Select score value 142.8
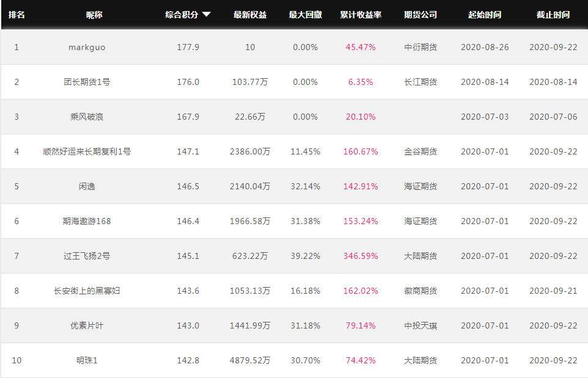The image size is (588, 378). pyautogui.click(x=188, y=360)
